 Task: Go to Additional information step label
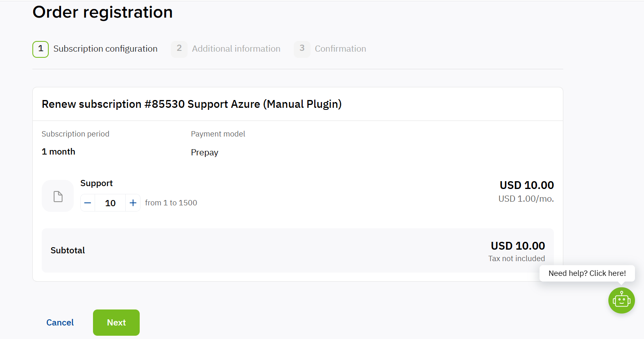pyautogui.click(x=236, y=49)
